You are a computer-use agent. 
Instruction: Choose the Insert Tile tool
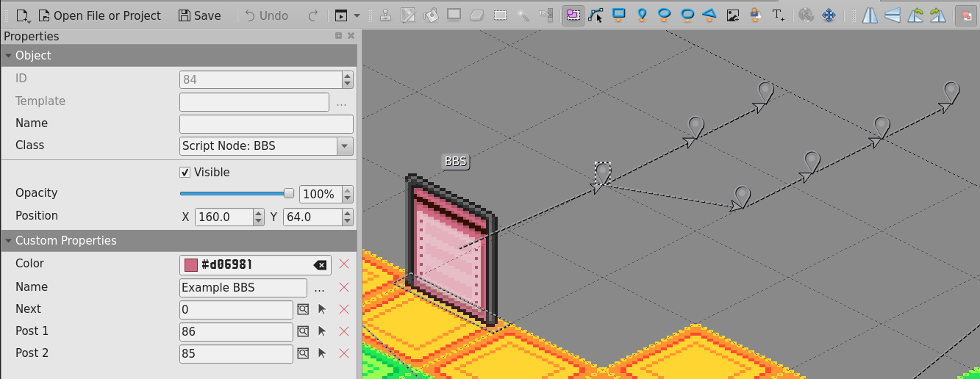tap(732, 15)
